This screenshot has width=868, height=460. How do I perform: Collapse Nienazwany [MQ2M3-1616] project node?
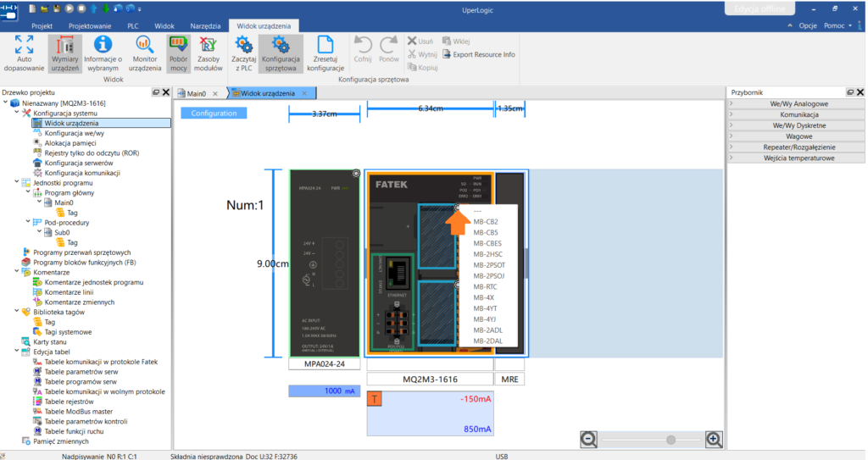tap(6, 103)
